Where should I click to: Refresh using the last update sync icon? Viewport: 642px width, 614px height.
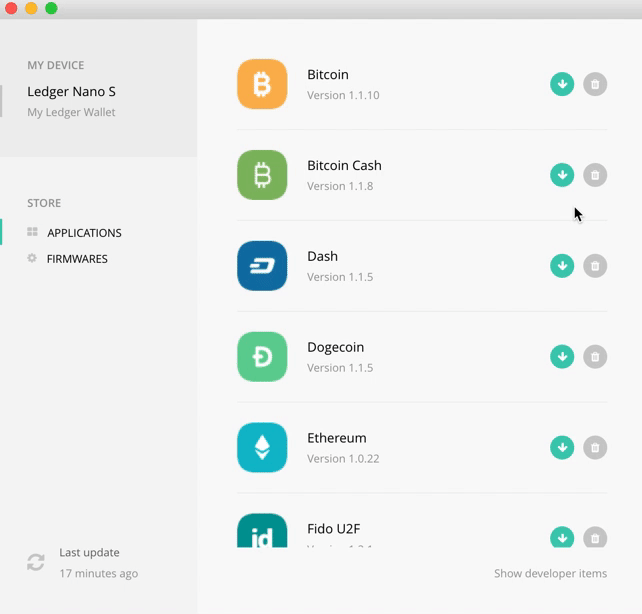point(36,562)
